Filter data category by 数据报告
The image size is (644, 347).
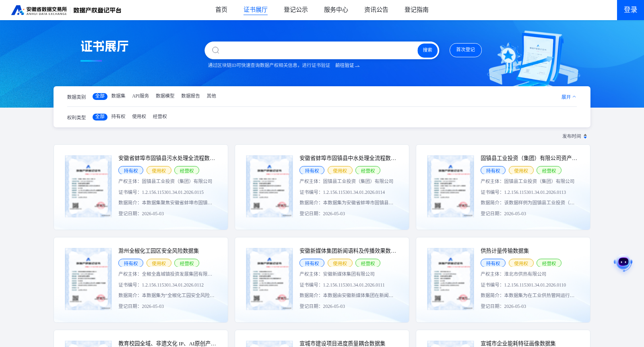(190, 96)
